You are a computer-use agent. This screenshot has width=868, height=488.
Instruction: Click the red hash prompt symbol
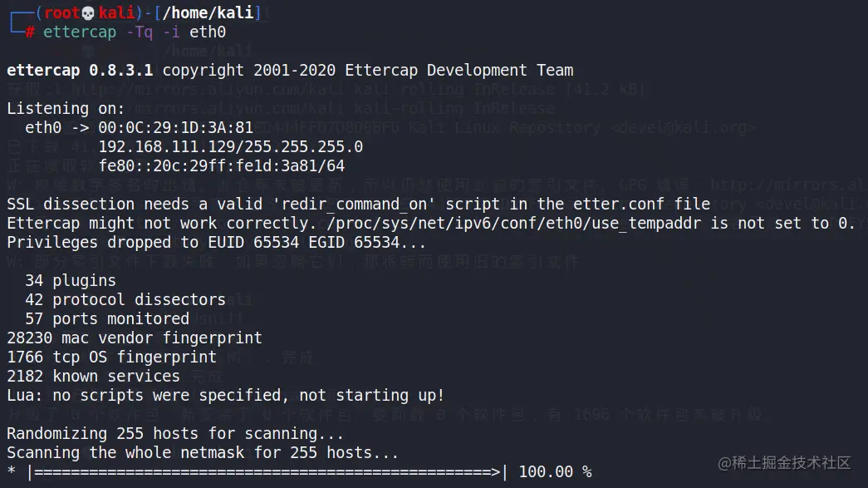pyautogui.click(x=30, y=32)
